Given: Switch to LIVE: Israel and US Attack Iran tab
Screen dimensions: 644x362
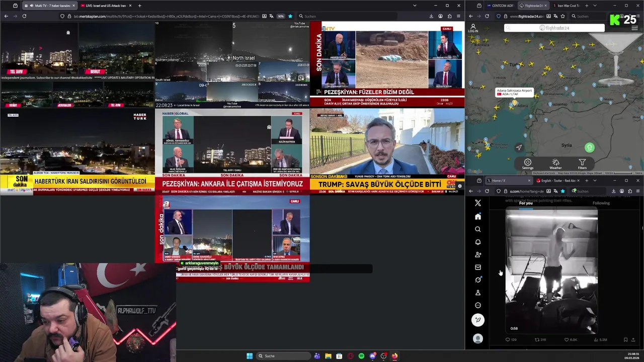Looking at the screenshot, I should pyautogui.click(x=105, y=6).
